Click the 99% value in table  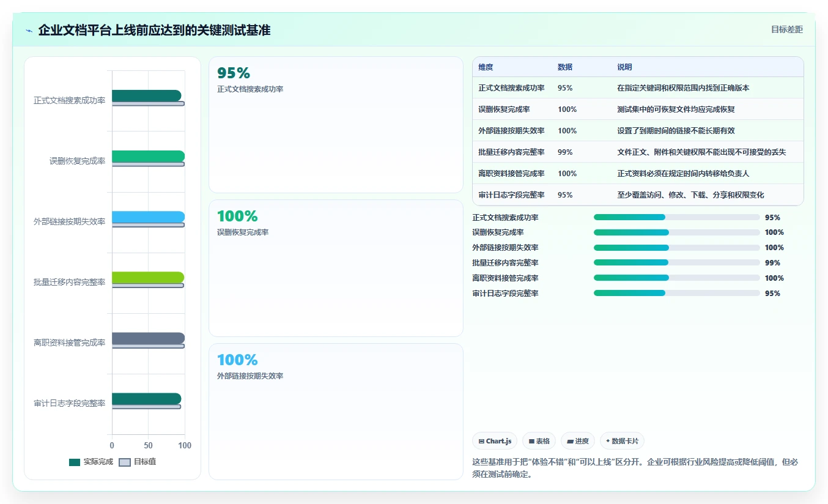point(565,152)
